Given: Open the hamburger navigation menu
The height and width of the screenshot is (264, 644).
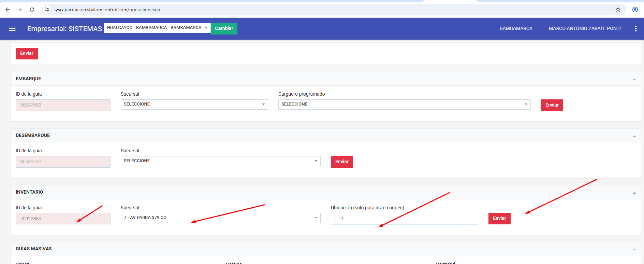Looking at the screenshot, I should pyautogui.click(x=12, y=29).
